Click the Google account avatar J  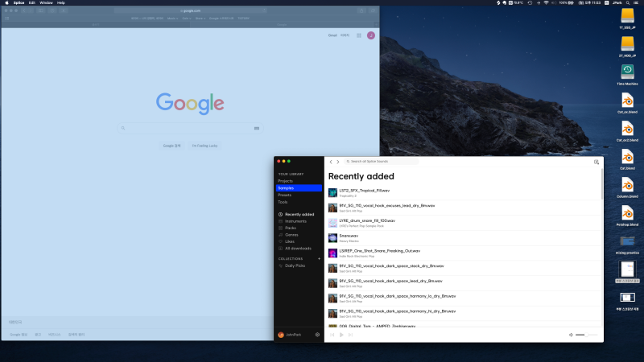pyautogui.click(x=371, y=35)
